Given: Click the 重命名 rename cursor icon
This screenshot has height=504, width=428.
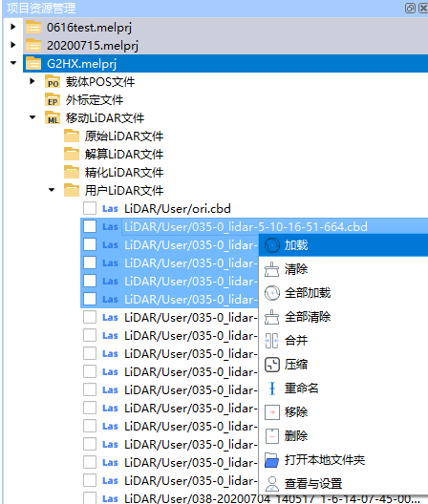Looking at the screenshot, I should (x=272, y=388).
